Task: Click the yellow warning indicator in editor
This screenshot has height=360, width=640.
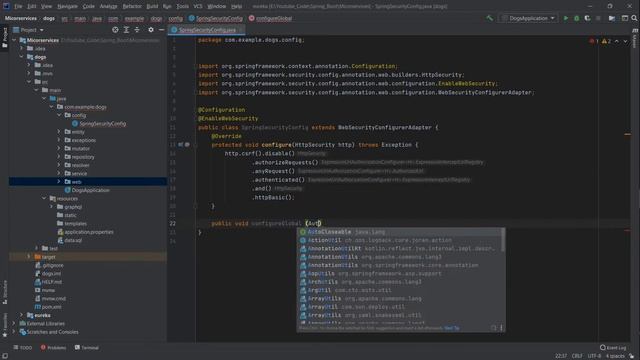Action: point(606,41)
